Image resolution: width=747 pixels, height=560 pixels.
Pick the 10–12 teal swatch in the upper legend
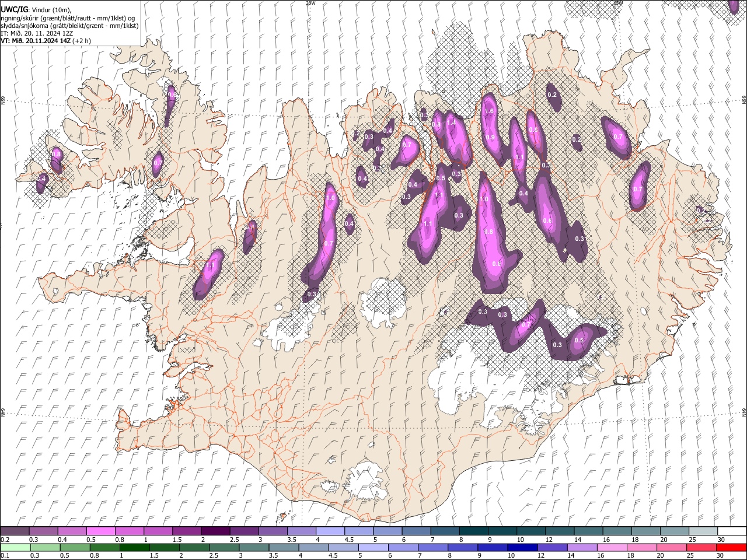pyautogui.click(x=530, y=531)
